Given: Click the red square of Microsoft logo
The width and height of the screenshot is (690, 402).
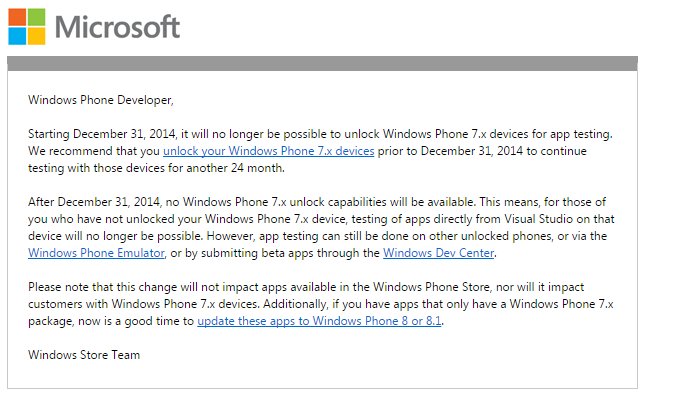Looking at the screenshot, I should pos(17,17).
